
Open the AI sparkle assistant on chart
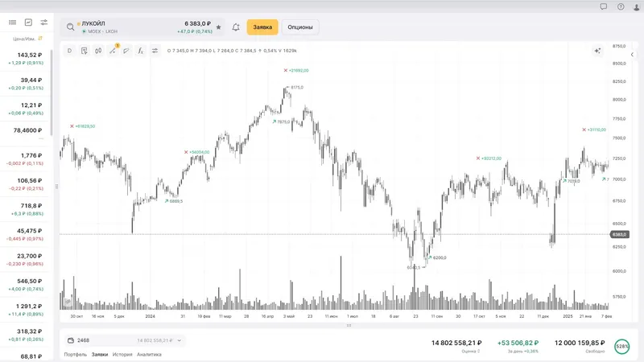pyautogui.click(x=597, y=51)
